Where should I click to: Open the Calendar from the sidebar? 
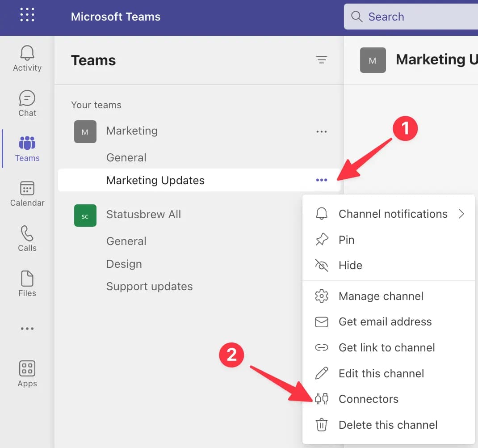[27, 194]
